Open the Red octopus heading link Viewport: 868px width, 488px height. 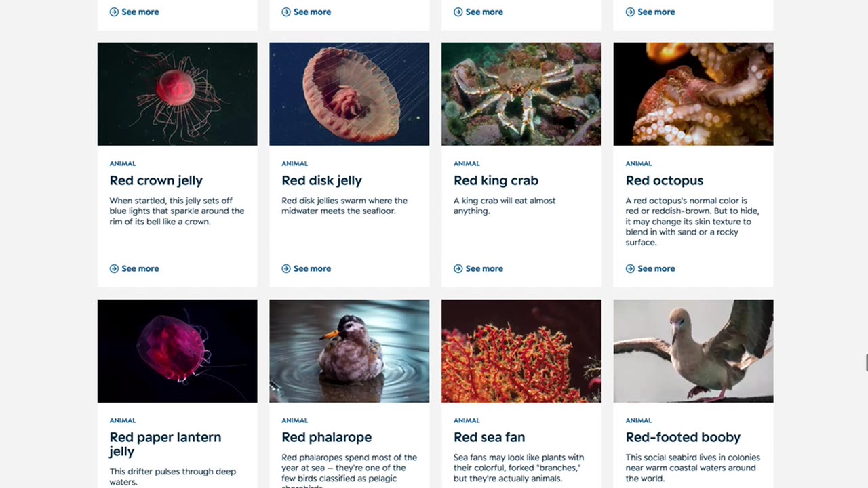pos(664,180)
